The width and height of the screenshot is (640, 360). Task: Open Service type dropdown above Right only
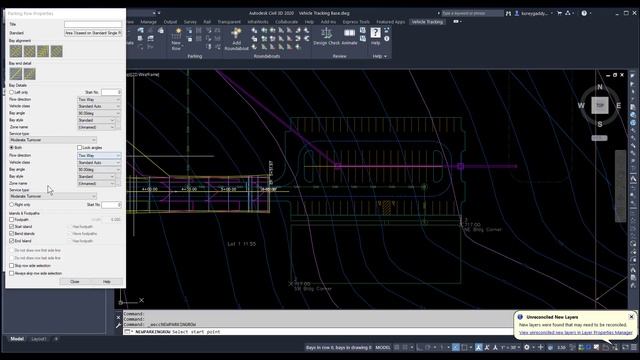point(53,196)
